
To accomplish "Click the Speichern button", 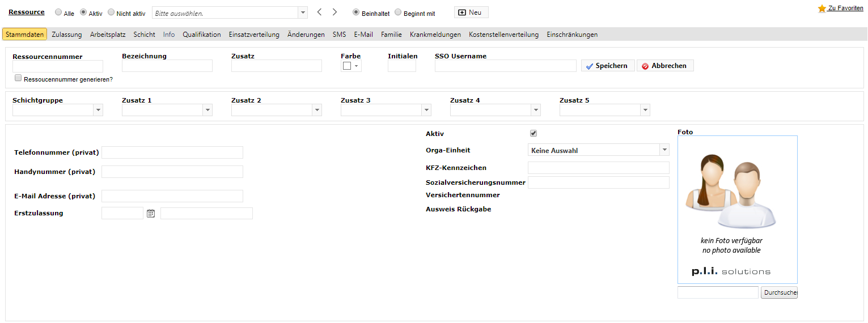I will [x=608, y=66].
